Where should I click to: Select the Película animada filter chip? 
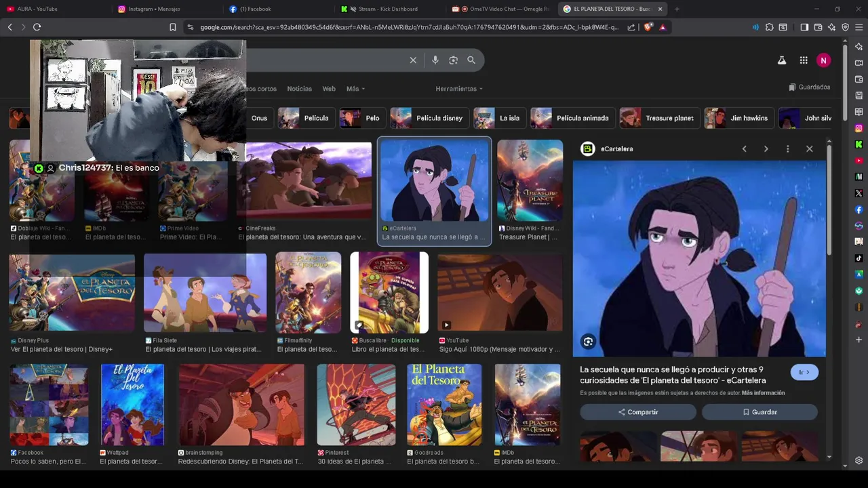[x=572, y=118]
